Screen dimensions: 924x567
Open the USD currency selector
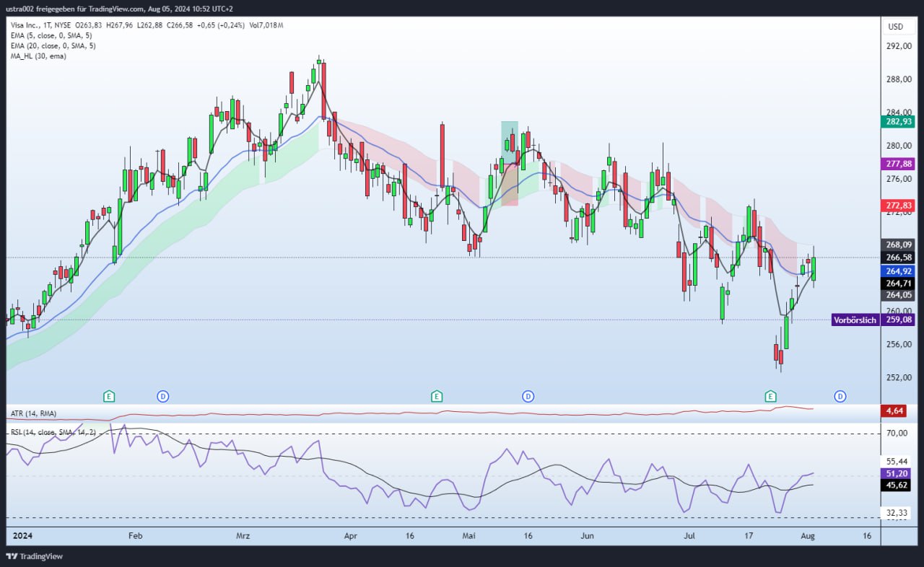click(x=895, y=27)
